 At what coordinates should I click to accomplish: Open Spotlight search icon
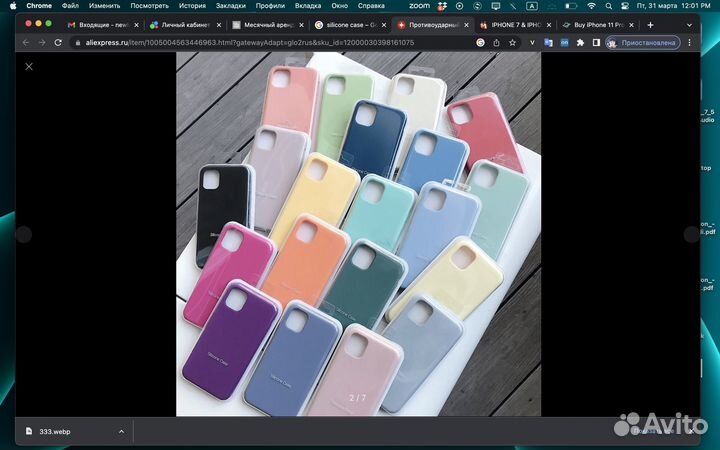(608, 6)
